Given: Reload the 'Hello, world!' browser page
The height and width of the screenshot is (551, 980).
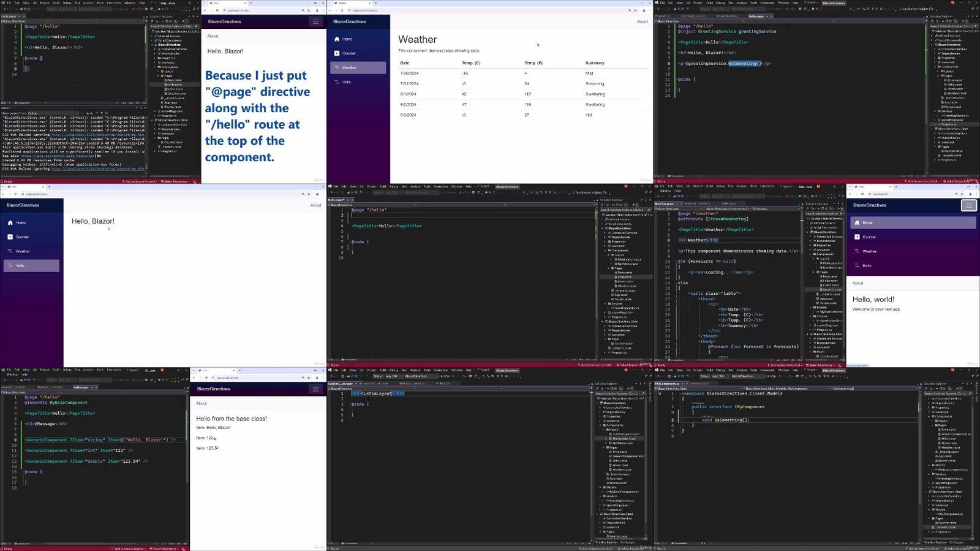Looking at the screenshot, I should tap(862, 194).
